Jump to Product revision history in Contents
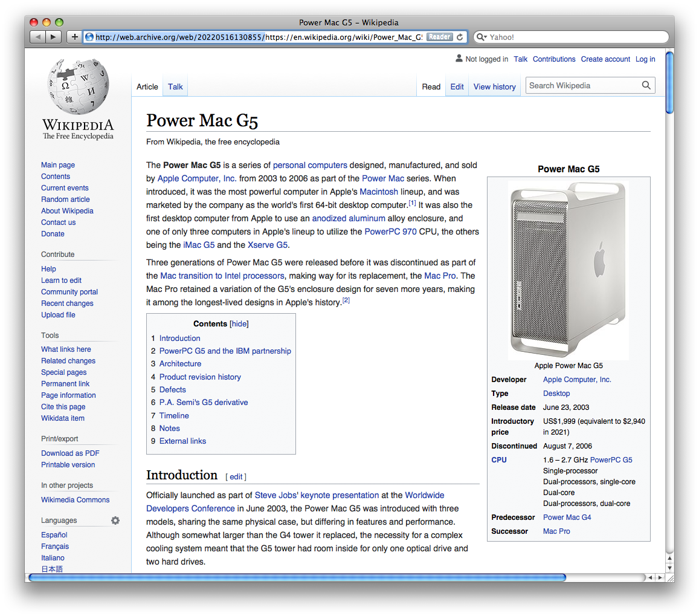 tap(200, 377)
